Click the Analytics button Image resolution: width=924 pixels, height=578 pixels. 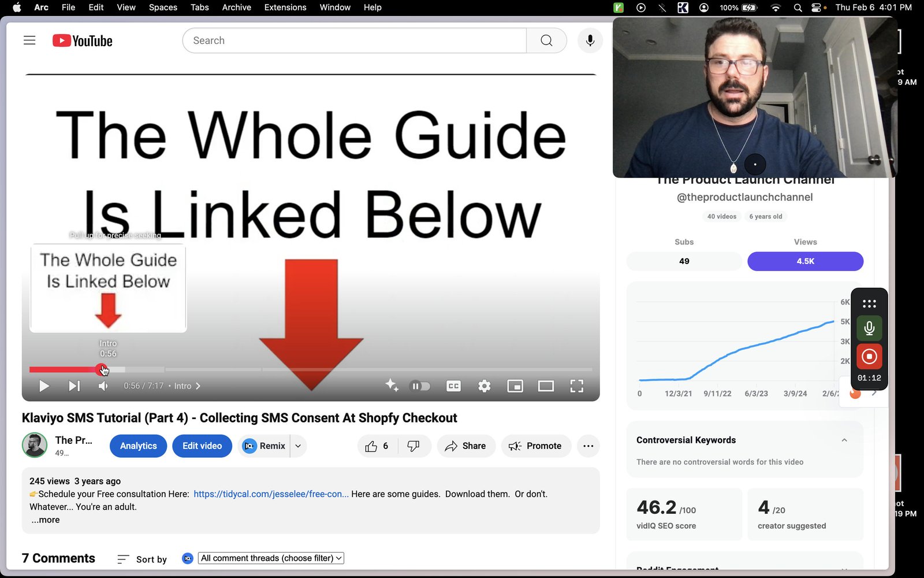pyautogui.click(x=139, y=446)
